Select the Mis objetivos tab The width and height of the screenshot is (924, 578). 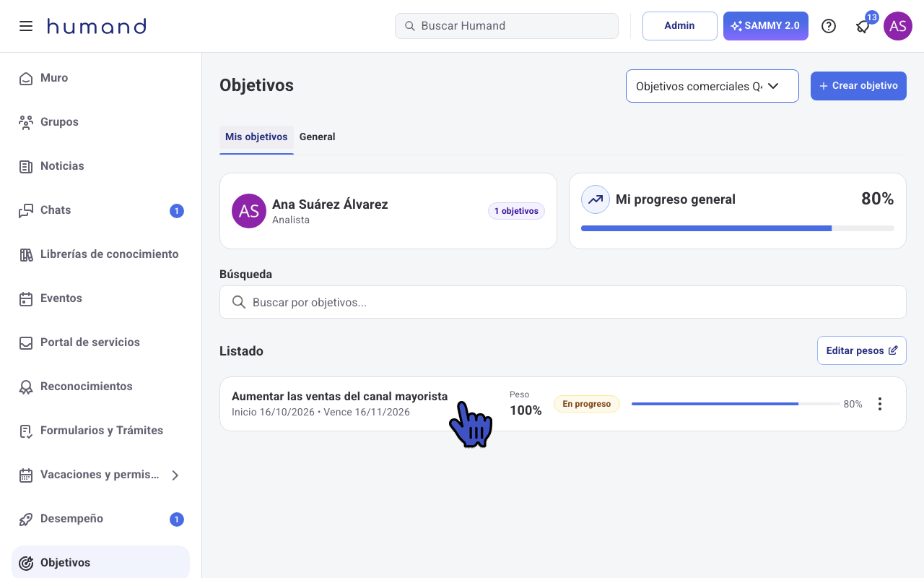(256, 137)
